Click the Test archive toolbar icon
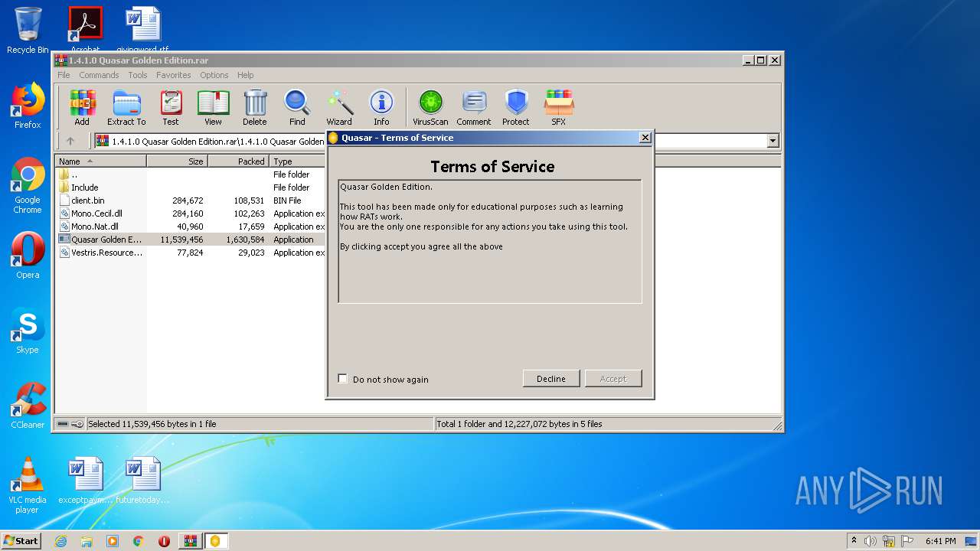980x551 pixels. coord(171,108)
